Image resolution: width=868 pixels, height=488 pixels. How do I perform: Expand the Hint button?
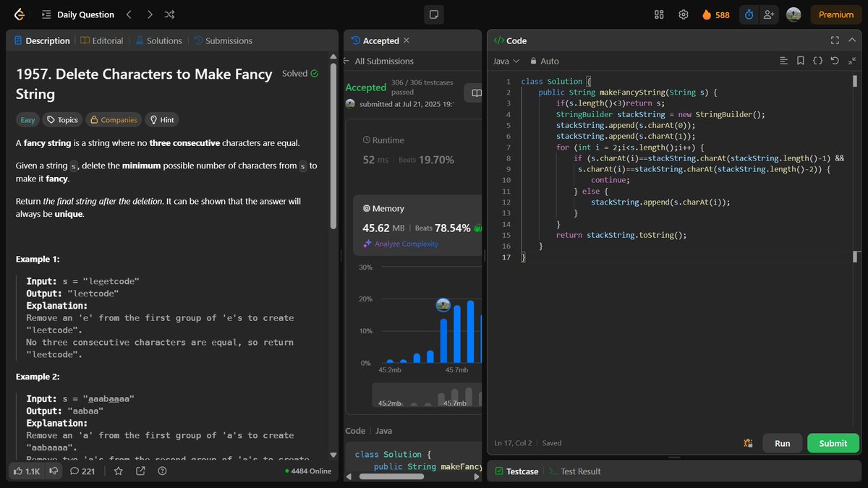[x=162, y=120]
